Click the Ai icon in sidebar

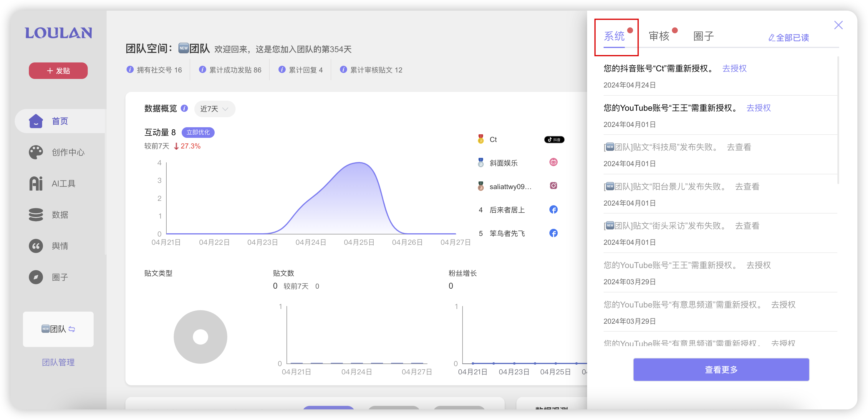(x=36, y=184)
